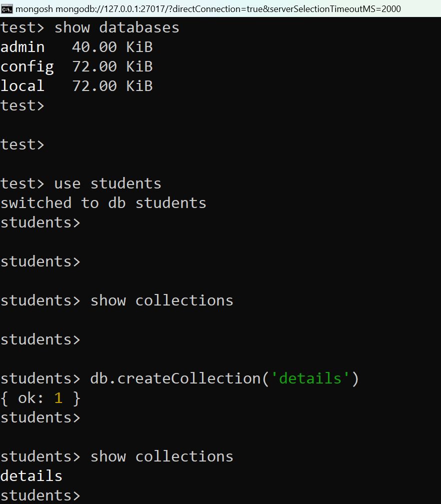Click the db.createCollection command text
441x504 pixels.
[x=224, y=378]
